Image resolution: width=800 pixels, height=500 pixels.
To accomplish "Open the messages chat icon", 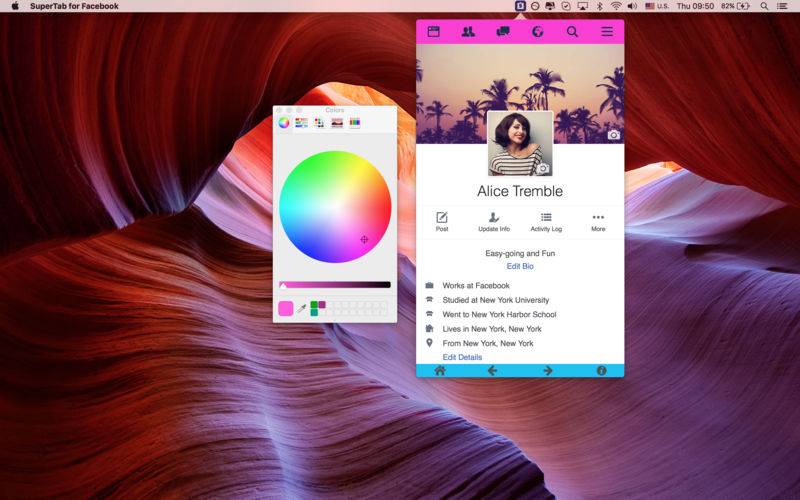I will (x=503, y=32).
